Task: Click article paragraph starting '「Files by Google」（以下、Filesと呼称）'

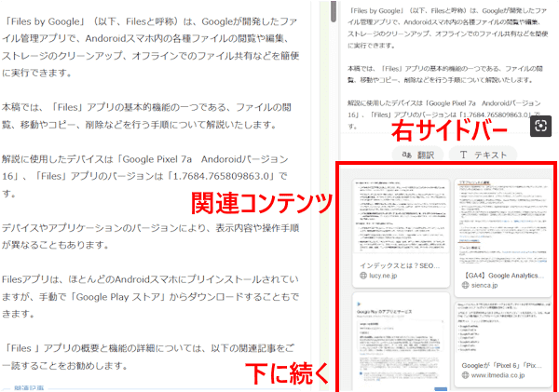Action: tap(150, 47)
